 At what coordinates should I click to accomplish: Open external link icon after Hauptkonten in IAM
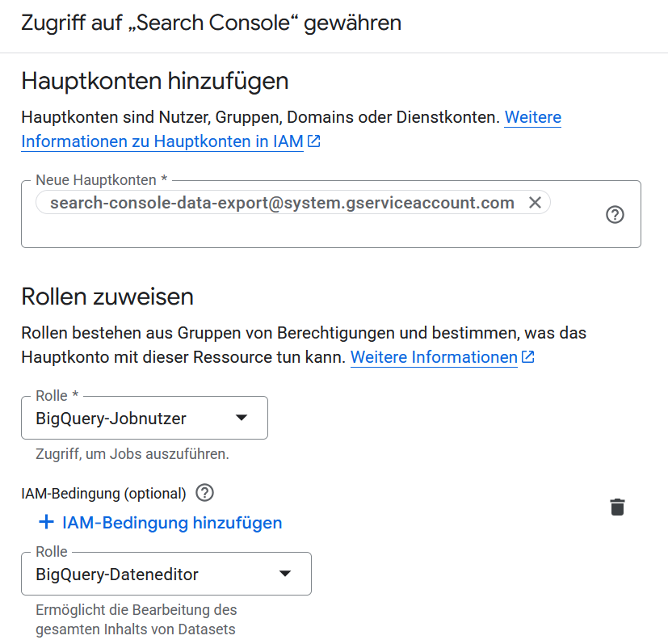[314, 141]
